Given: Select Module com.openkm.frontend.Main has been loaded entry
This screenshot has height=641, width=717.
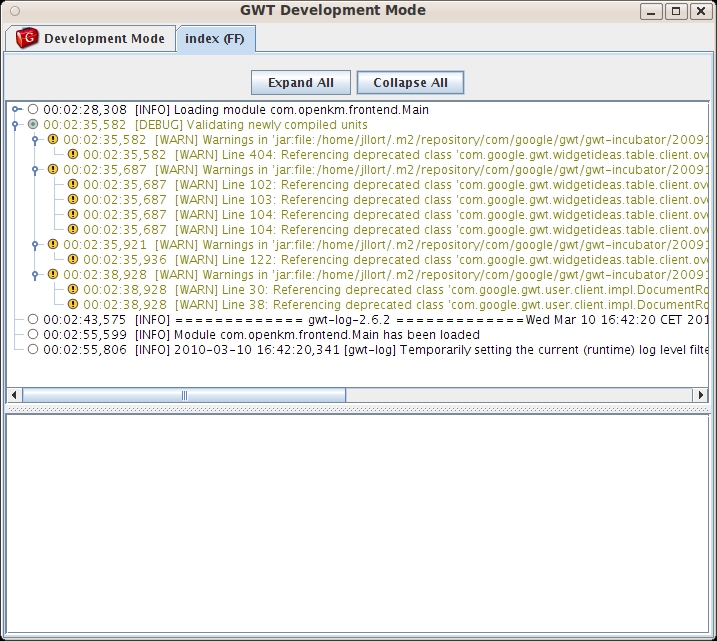Looking at the screenshot, I should tap(261, 335).
